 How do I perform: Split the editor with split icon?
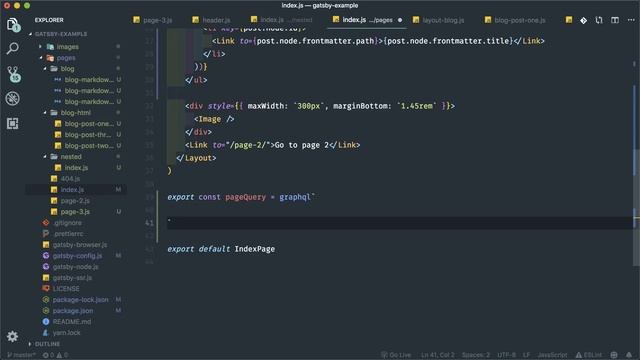(615, 20)
